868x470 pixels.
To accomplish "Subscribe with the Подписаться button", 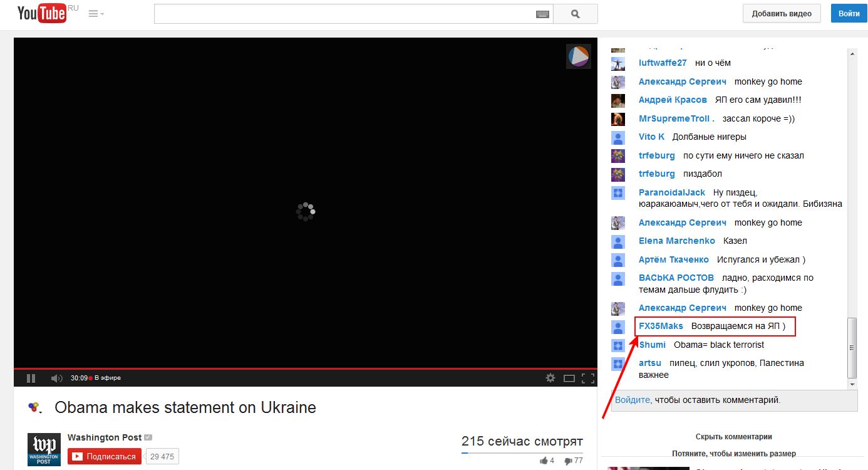I will pos(105,456).
